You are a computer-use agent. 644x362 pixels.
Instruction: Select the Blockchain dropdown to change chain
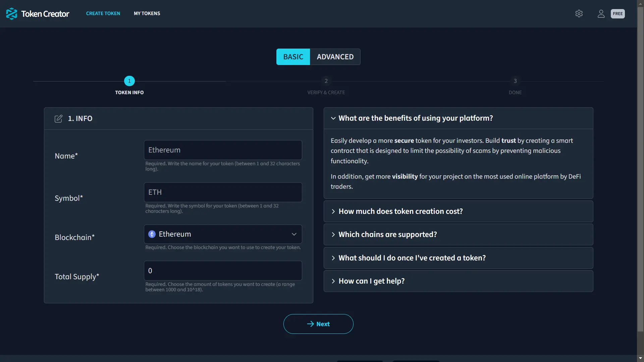click(x=223, y=234)
